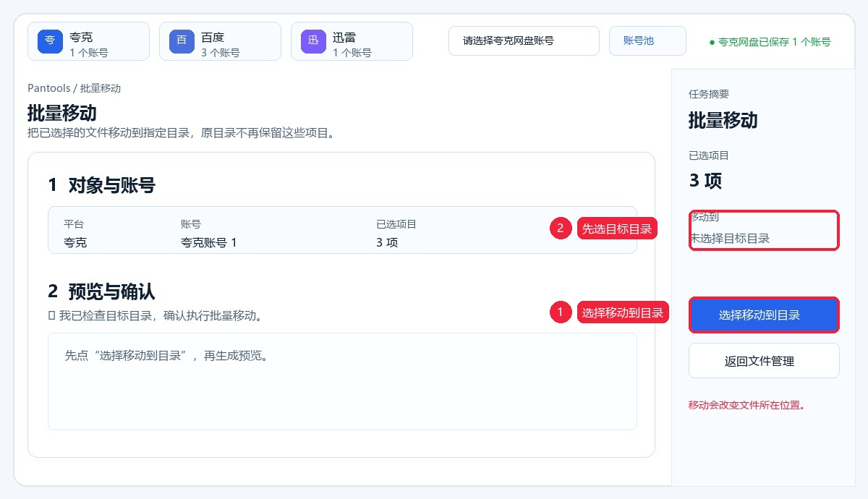Click the Pantools breadcrumb link
This screenshot has width=868, height=499.
pos(48,88)
